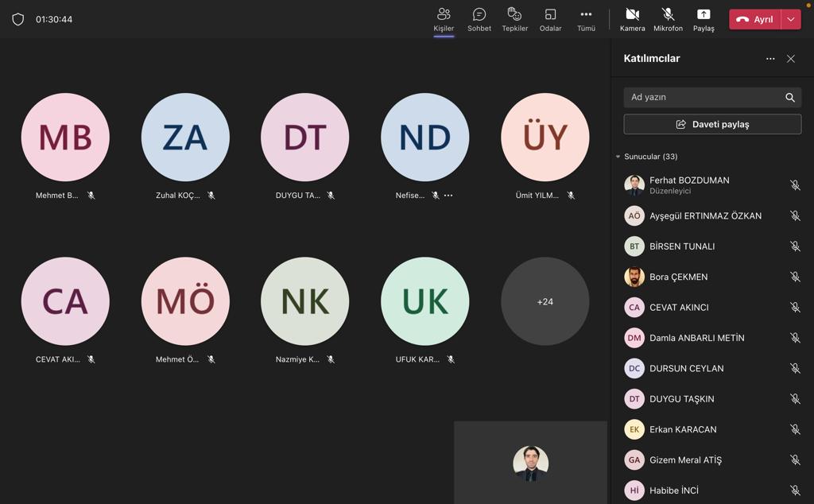Select DURSUN CEYLAN in the list
This screenshot has width=814, height=504.
tap(712, 368)
